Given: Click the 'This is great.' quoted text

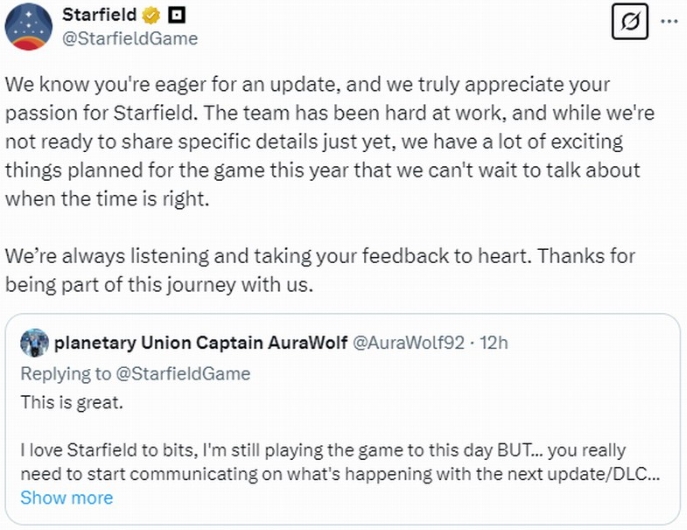Looking at the screenshot, I should [x=72, y=402].
